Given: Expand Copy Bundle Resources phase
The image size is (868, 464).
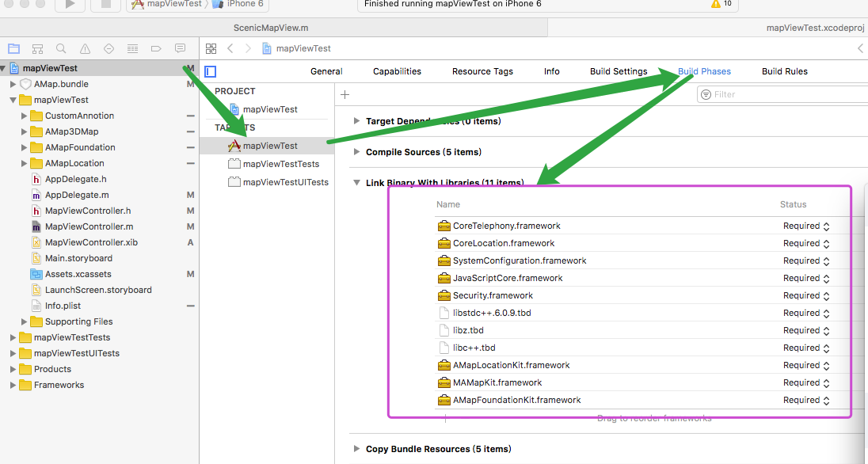Looking at the screenshot, I should click(356, 448).
